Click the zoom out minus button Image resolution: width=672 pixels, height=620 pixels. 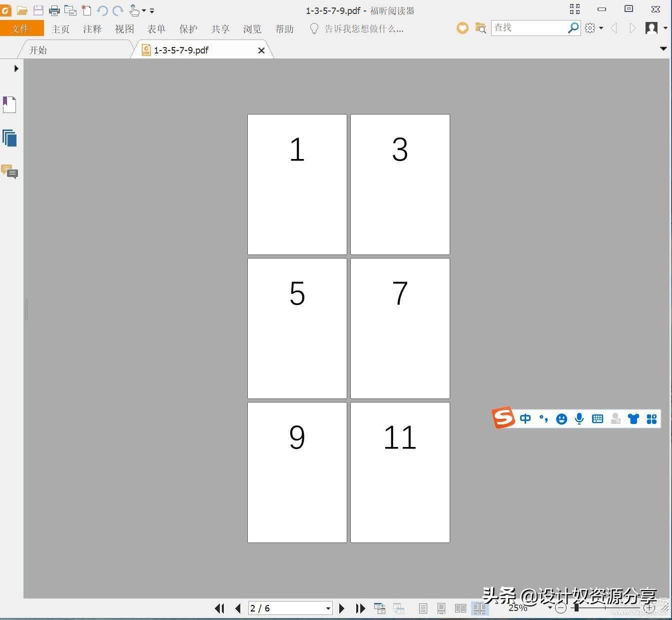click(x=561, y=608)
